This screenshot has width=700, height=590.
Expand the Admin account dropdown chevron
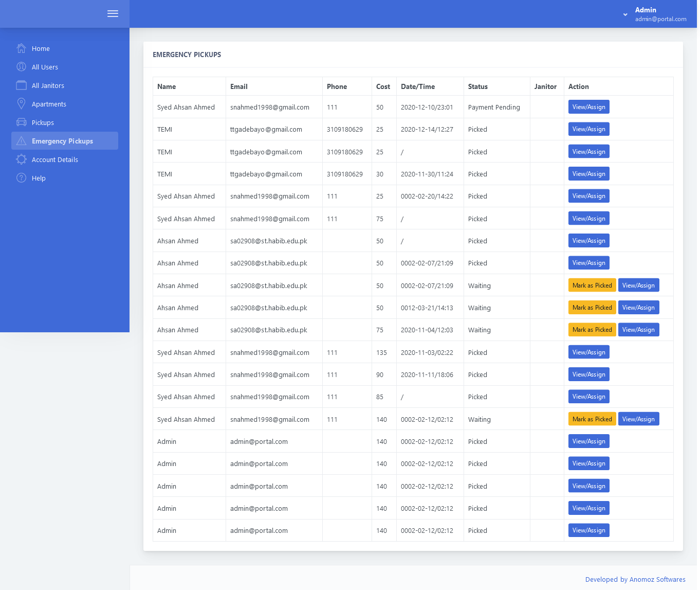tap(625, 14)
